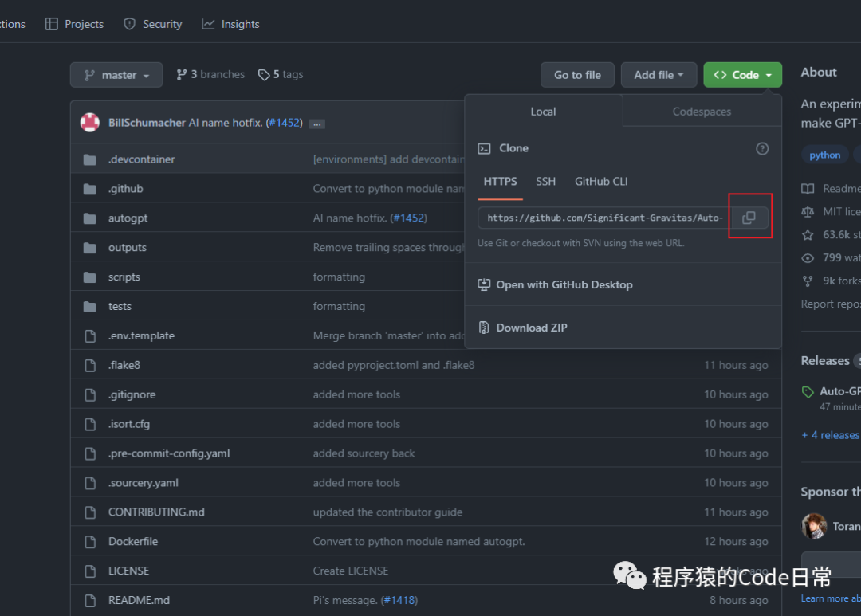View the 5 tags link

click(281, 75)
